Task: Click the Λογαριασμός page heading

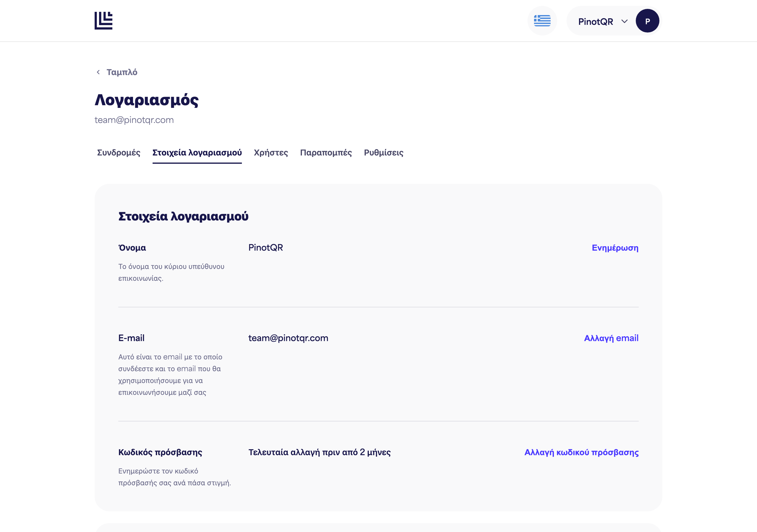Action: click(x=147, y=100)
